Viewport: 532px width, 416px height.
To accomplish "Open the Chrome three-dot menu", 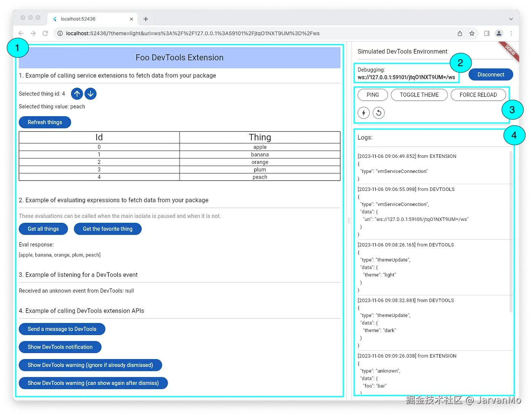I will (x=511, y=33).
